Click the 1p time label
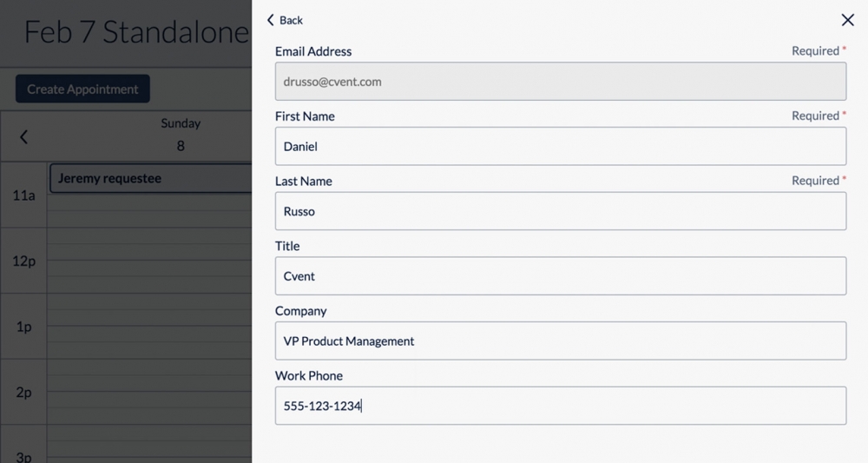The image size is (868, 463). click(x=24, y=327)
